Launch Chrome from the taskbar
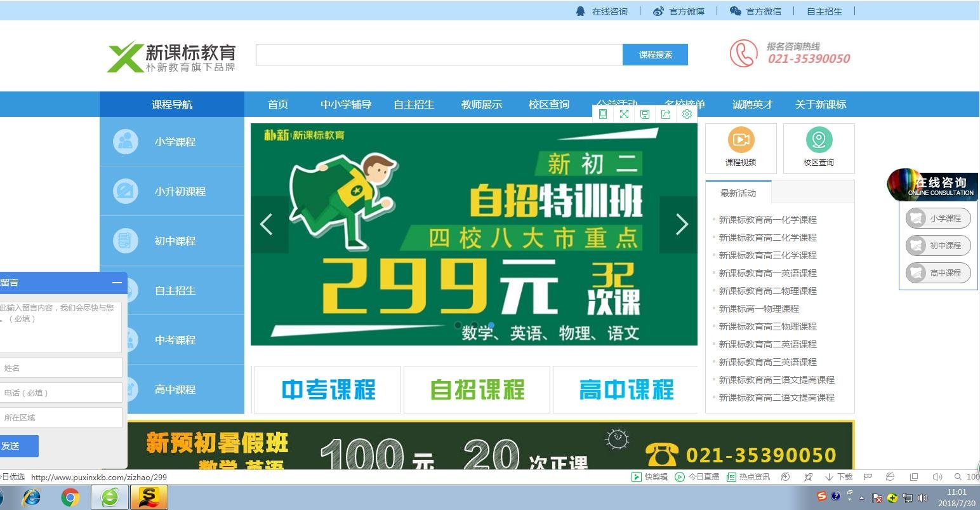Image resolution: width=980 pixels, height=510 pixels. (x=70, y=497)
